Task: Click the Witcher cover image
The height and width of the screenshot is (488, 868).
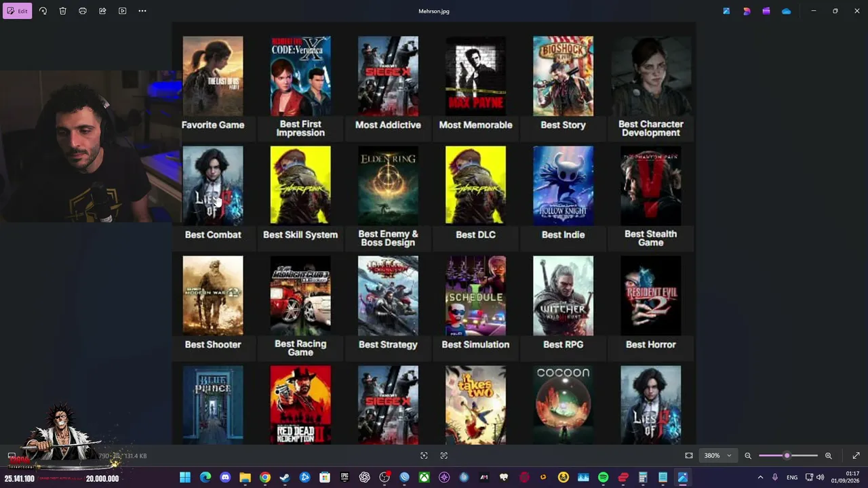Action: click(563, 296)
